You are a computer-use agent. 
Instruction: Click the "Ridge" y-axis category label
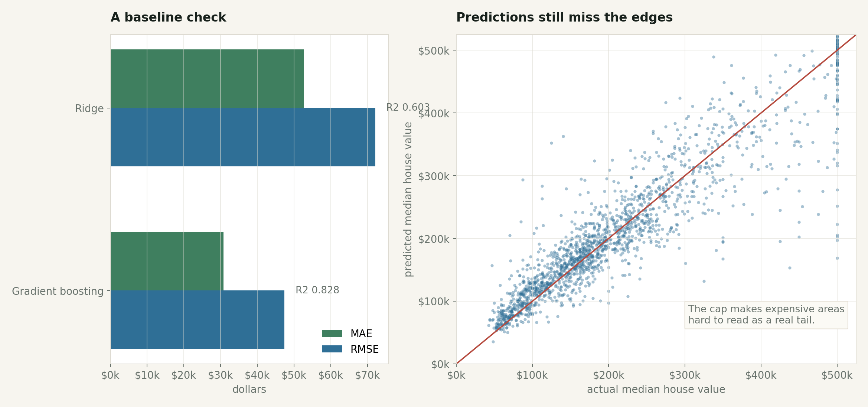pyautogui.click(x=89, y=108)
